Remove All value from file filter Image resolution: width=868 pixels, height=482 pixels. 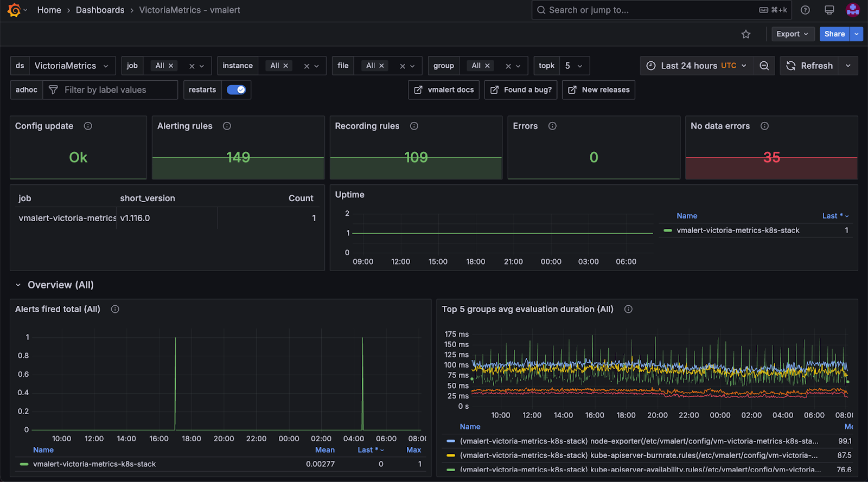[381, 66]
